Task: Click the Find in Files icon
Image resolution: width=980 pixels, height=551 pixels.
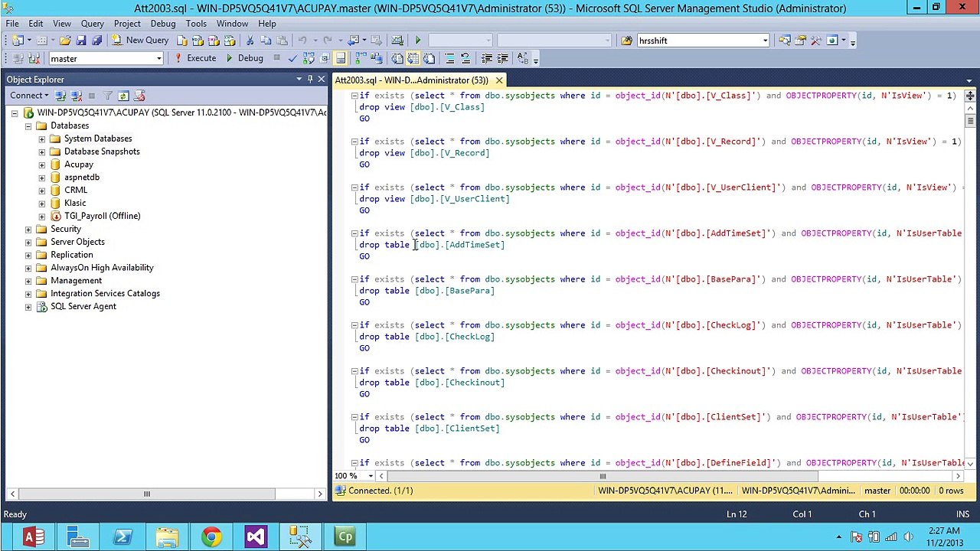Action: coord(626,41)
